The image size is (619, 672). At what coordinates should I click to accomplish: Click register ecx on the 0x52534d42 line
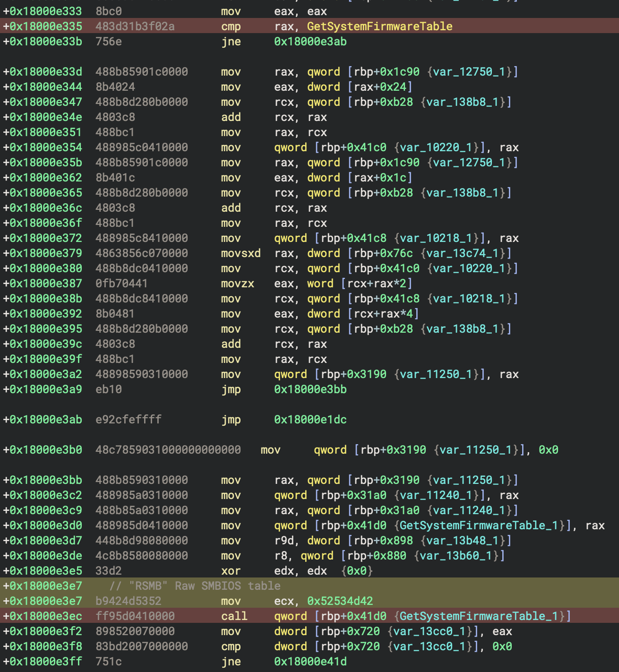click(284, 601)
